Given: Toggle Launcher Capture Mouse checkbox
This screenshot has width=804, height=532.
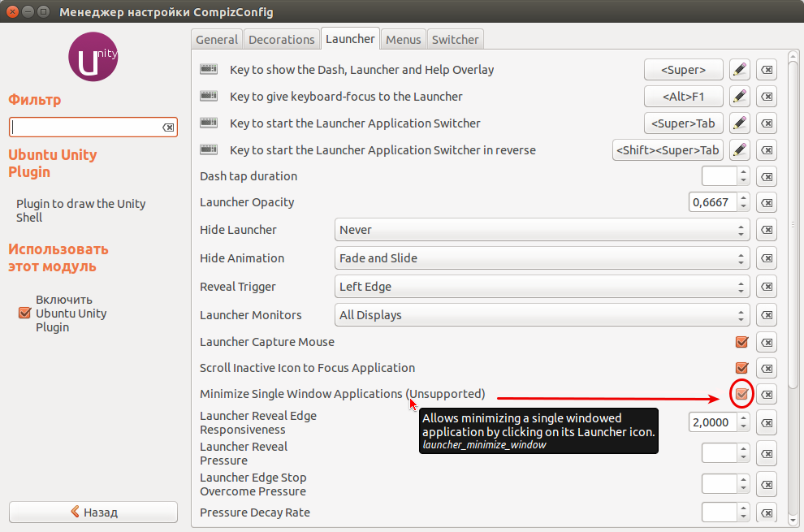Looking at the screenshot, I should (741, 342).
